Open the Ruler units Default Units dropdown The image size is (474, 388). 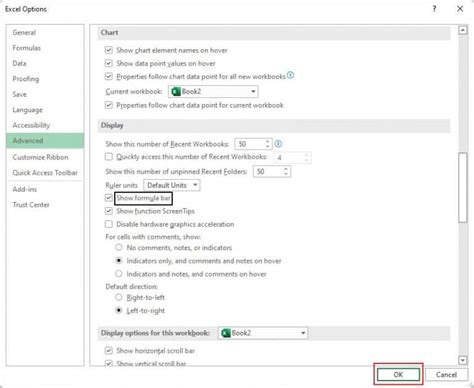pyautogui.click(x=172, y=185)
